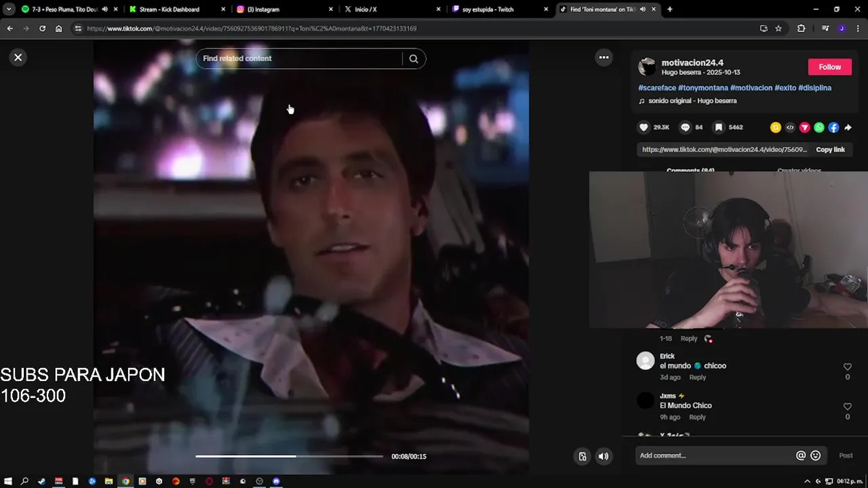Switch to the Inicio / X tab
Viewport: 868px width, 488px height.
391,9
